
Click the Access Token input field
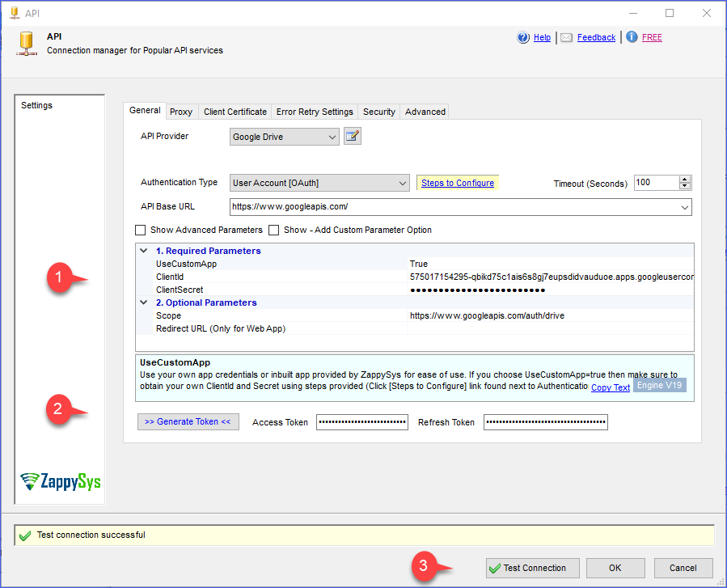pos(361,422)
